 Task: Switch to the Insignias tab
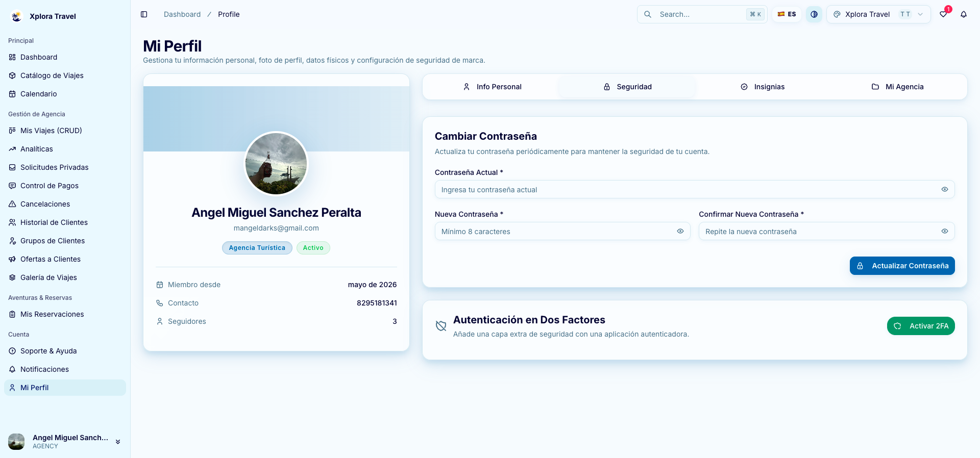763,87
